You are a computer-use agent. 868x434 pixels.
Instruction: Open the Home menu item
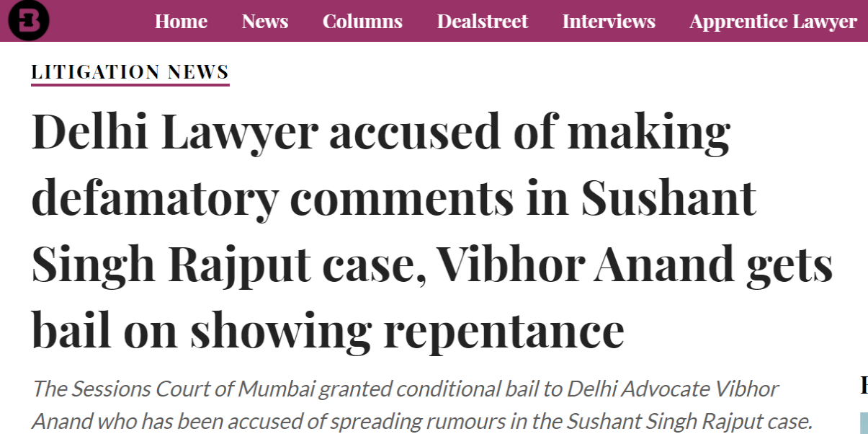tap(181, 22)
